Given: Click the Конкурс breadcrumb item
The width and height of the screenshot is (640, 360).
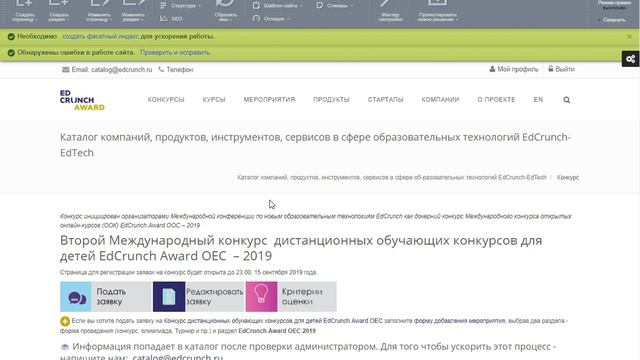Looking at the screenshot, I should pyautogui.click(x=568, y=178).
